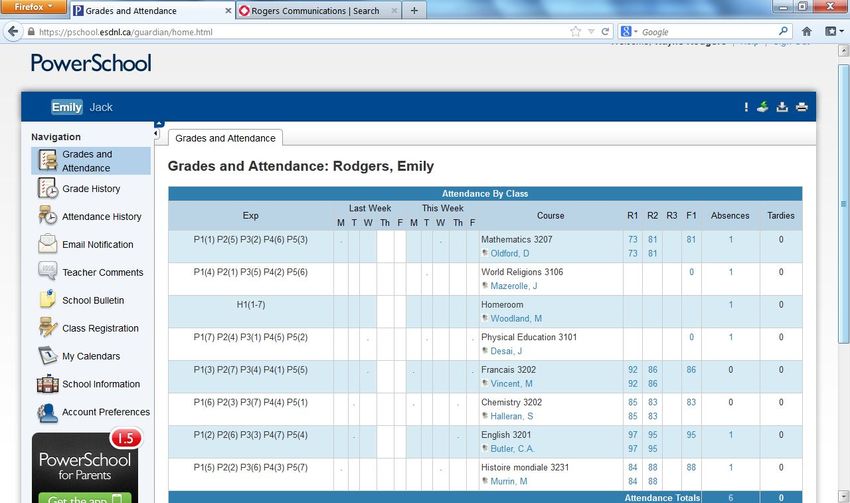Image resolution: width=850 pixels, height=503 pixels.
Task: Open a new browser tab
Action: point(414,10)
